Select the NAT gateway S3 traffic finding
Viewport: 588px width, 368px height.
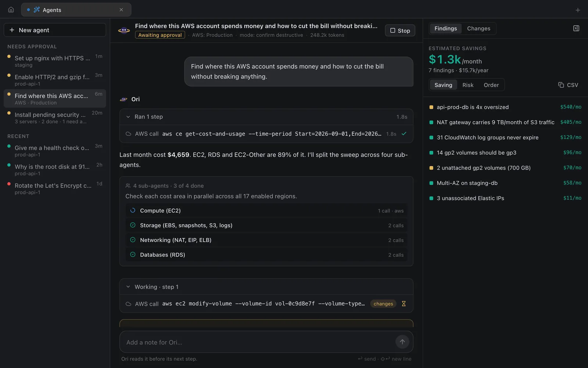click(x=505, y=122)
